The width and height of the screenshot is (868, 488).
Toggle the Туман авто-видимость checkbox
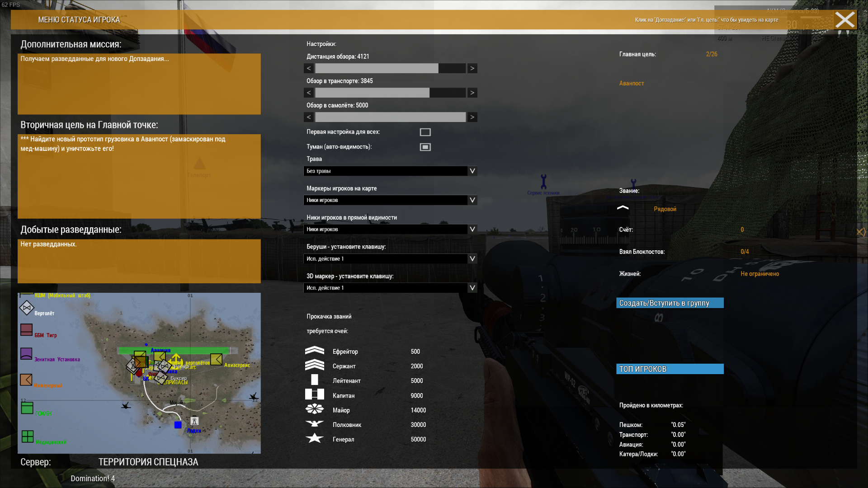click(x=425, y=147)
